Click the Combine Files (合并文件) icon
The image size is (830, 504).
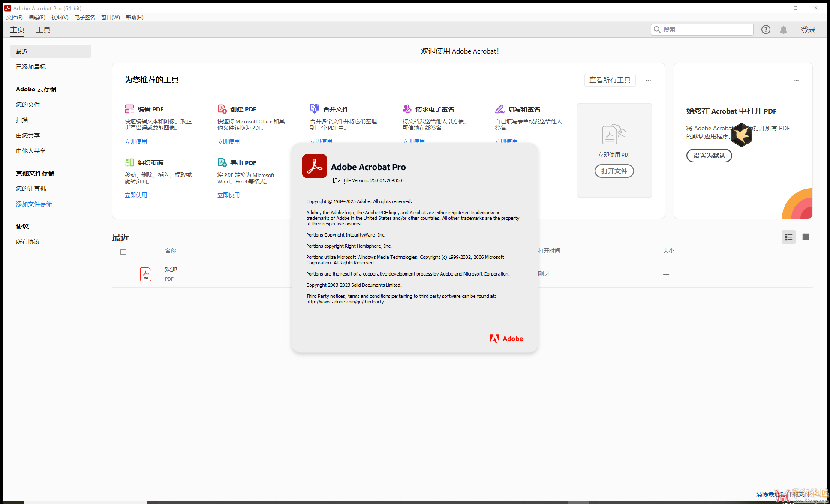pyautogui.click(x=315, y=109)
